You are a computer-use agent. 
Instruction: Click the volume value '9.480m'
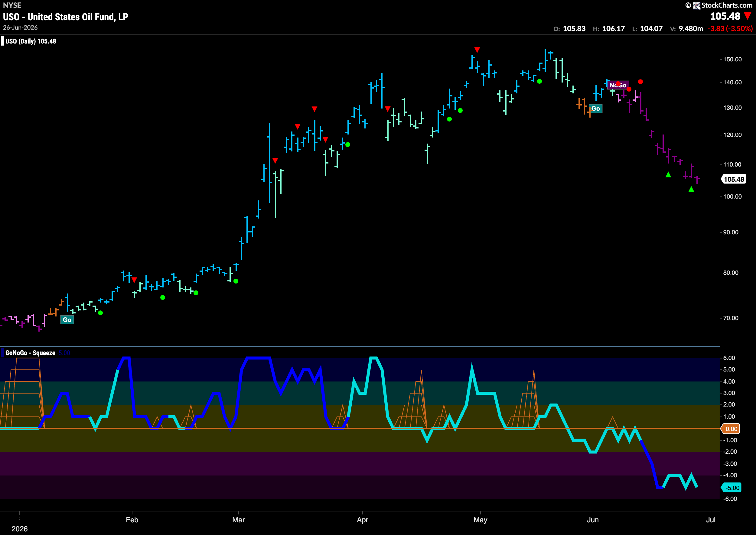tap(691, 29)
